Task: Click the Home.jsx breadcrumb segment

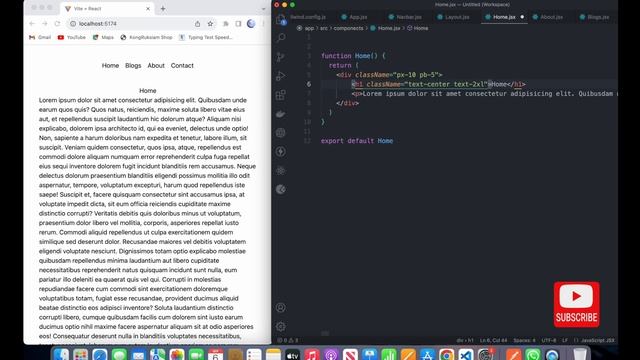Action: pyautogui.click(x=385, y=28)
